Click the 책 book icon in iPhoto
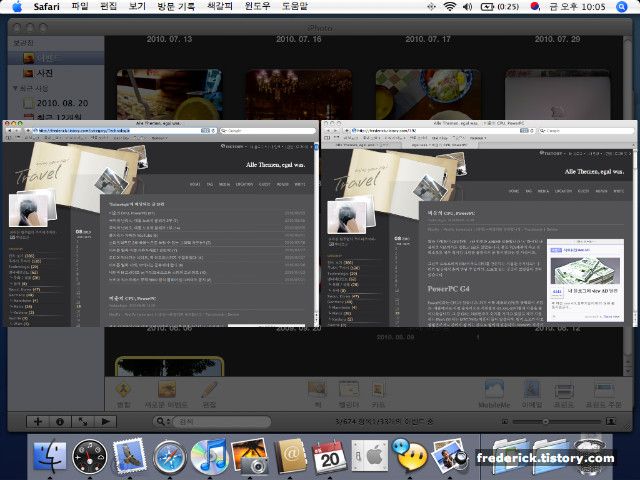This screenshot has height=480, width=640. coord(317,390)
